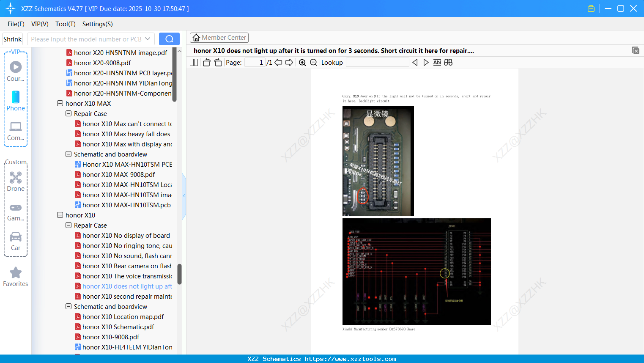Open the www.xzztools.com link in the status bar
The image size is (644, 363).
350,359
